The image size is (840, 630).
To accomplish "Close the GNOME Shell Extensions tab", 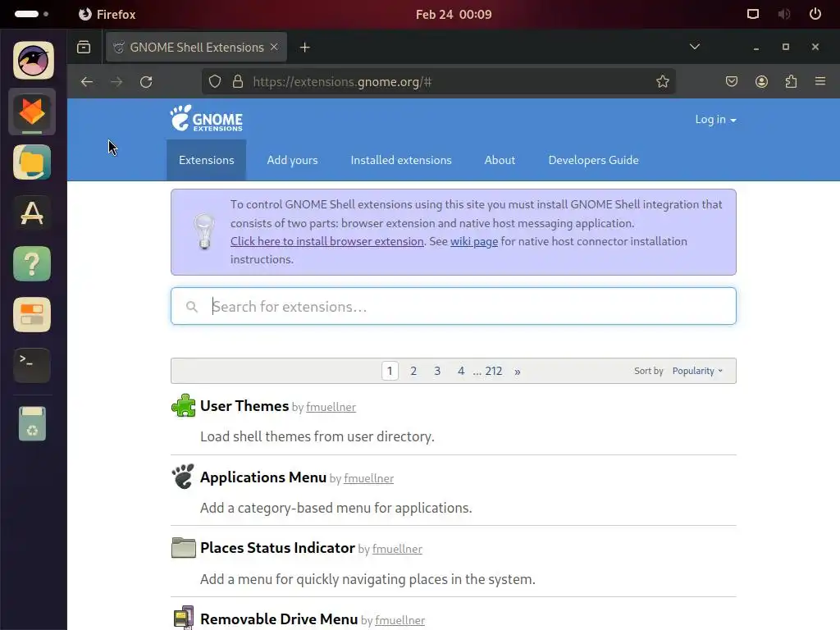I will coord(274,47).
